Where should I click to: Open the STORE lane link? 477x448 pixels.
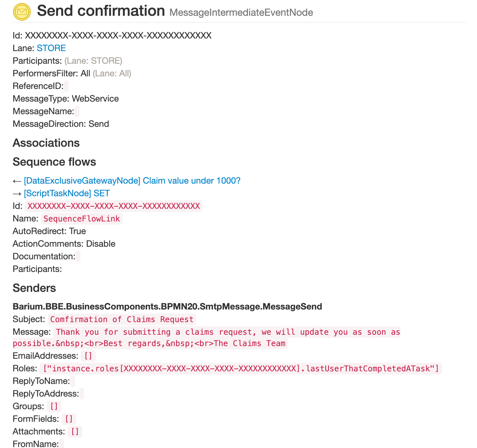pos(51,48)
